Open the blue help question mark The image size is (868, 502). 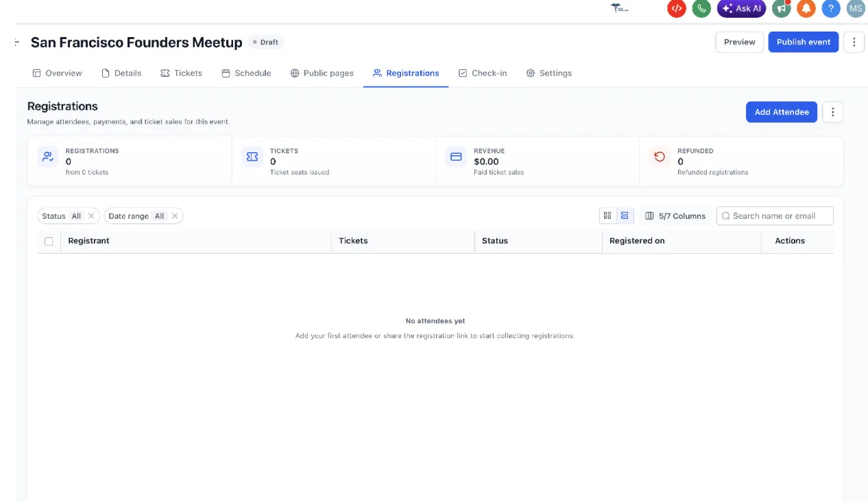point(831,8)
